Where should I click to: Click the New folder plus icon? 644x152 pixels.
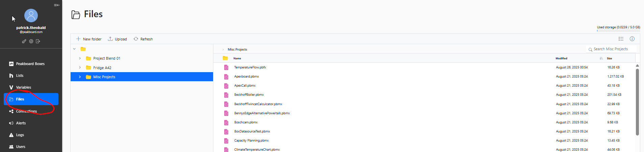pyautogui.click(x=78, y=39)
